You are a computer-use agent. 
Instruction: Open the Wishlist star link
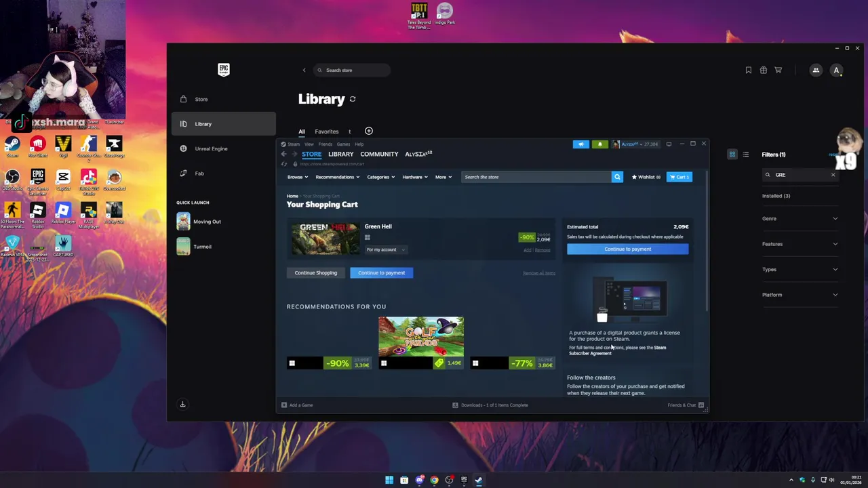[x=646, y=177]
